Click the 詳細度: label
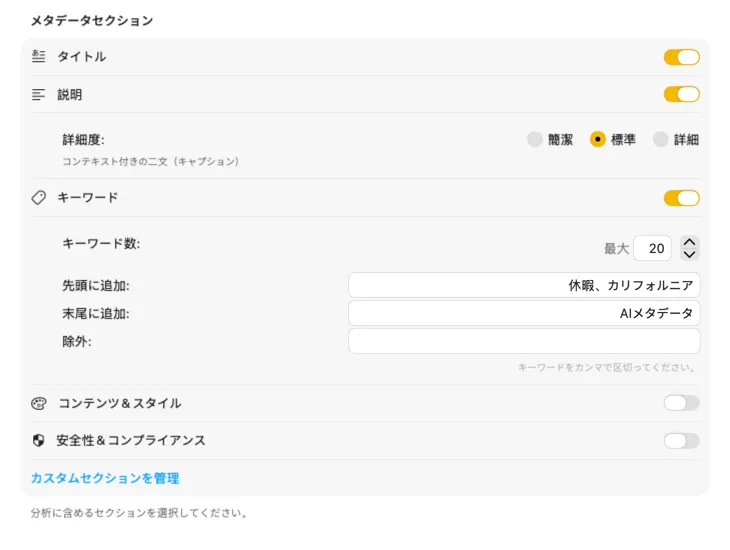730x550 pixels. (x=83, y=140)
